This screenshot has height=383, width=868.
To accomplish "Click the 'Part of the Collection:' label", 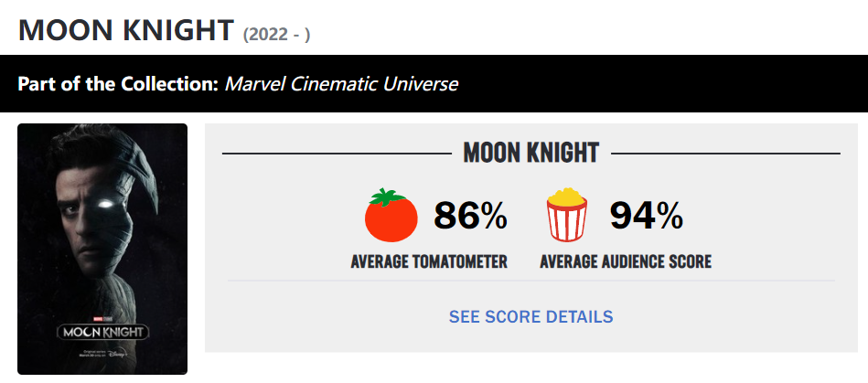I will coord(119,83).
